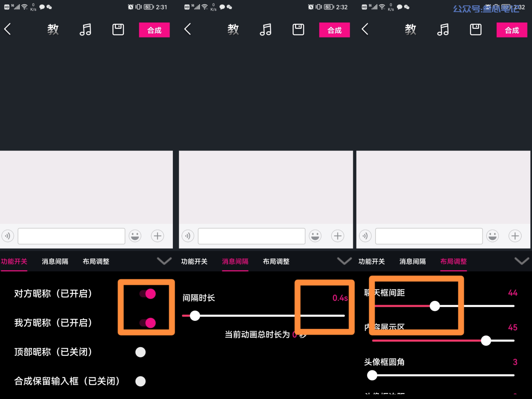Image resolution: width=532 pixels, height=399 pixels.
Task: Open the 教 tutorial icon in left screen
Action: (x=53, y=30)
